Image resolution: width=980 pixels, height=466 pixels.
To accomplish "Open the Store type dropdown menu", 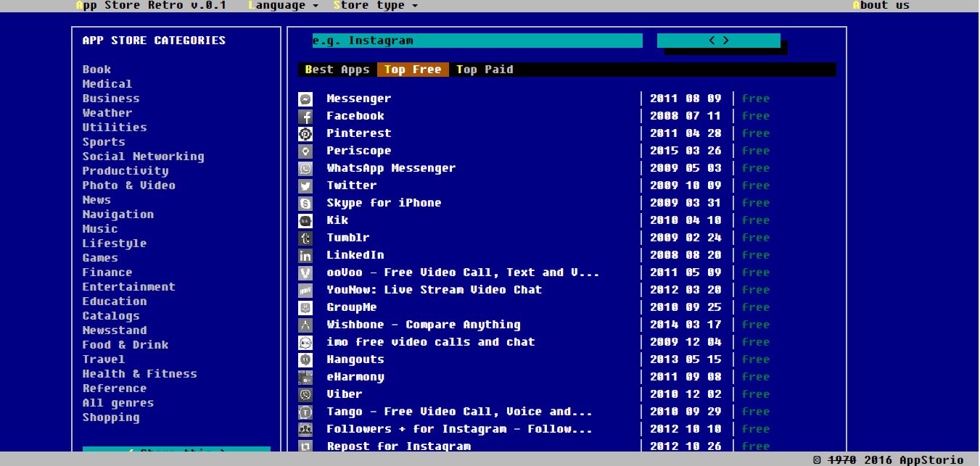I will tap(376, 5).
